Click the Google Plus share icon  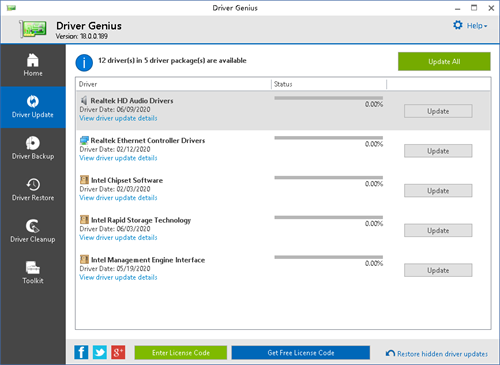[x=118, y=352]
